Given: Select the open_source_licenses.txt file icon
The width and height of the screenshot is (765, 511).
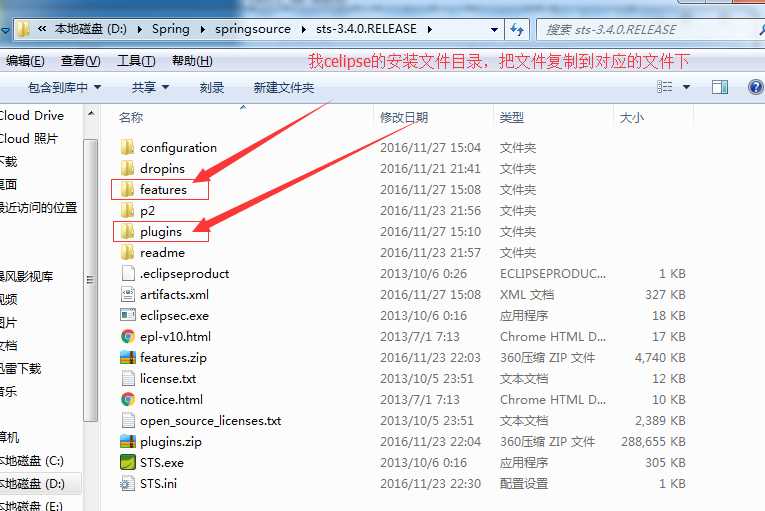Looking at the screenshot, I should point(127,420).
